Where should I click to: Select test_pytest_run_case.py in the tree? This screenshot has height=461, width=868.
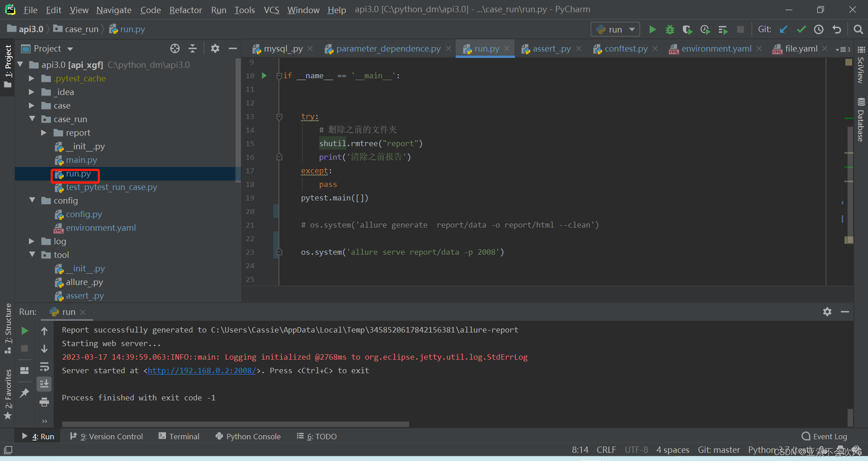click(x=111, y=187)
